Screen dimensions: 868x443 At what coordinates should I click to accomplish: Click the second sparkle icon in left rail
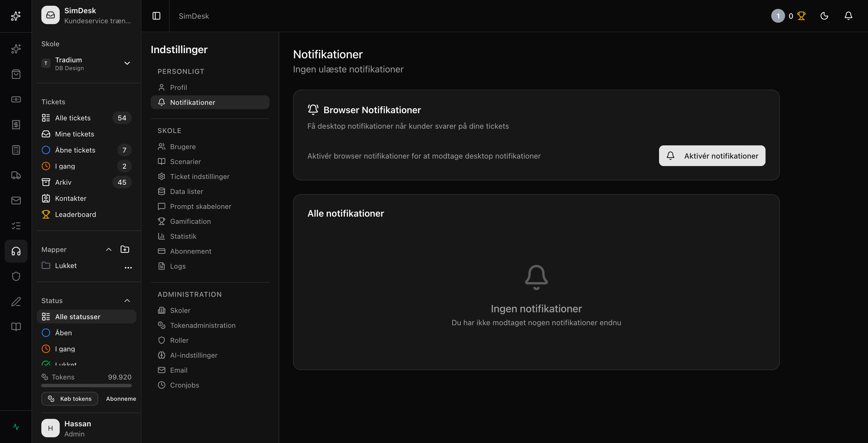(16, 49)
